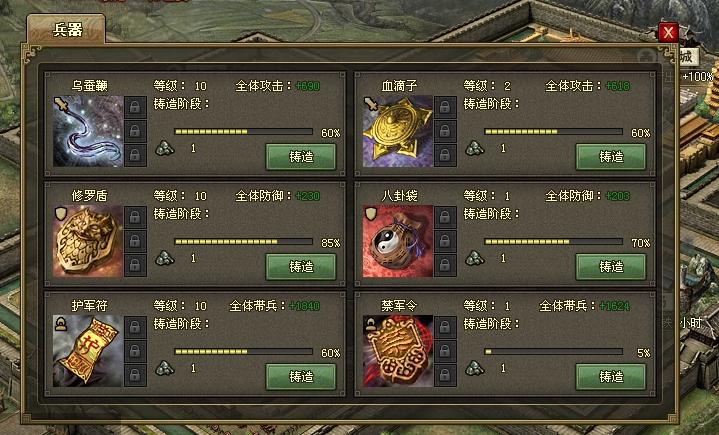Viewport: 719px width, 435px height.
Task: Select the 禁军令 token image
Action: 398,351
